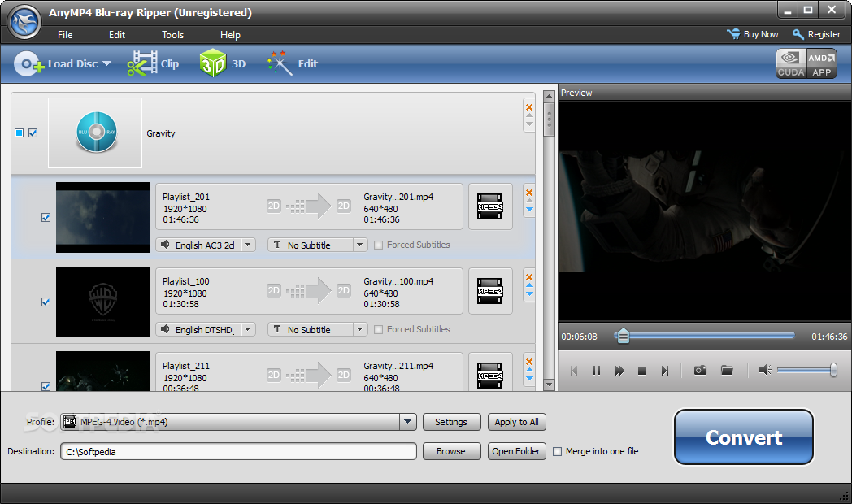The image size is (852, 504).
Task: Toggle AMD APP acceleration icon
Action: click(x=822, y=64)
